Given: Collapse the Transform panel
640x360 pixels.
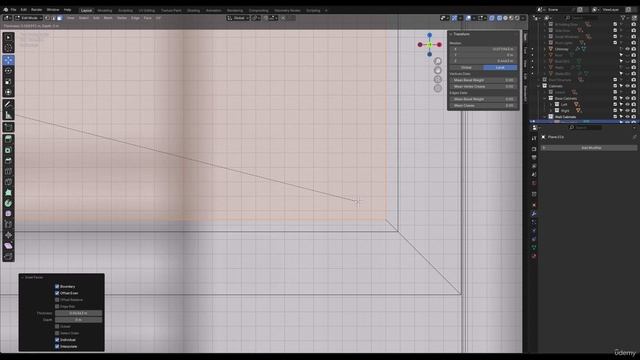Looking at the screenshot, I should [x=451, y=34].
